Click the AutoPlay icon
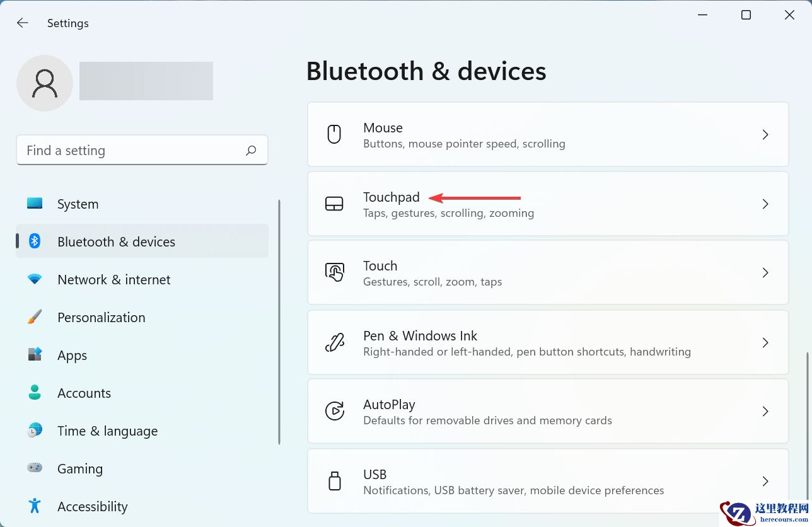 tap(334, 411)
